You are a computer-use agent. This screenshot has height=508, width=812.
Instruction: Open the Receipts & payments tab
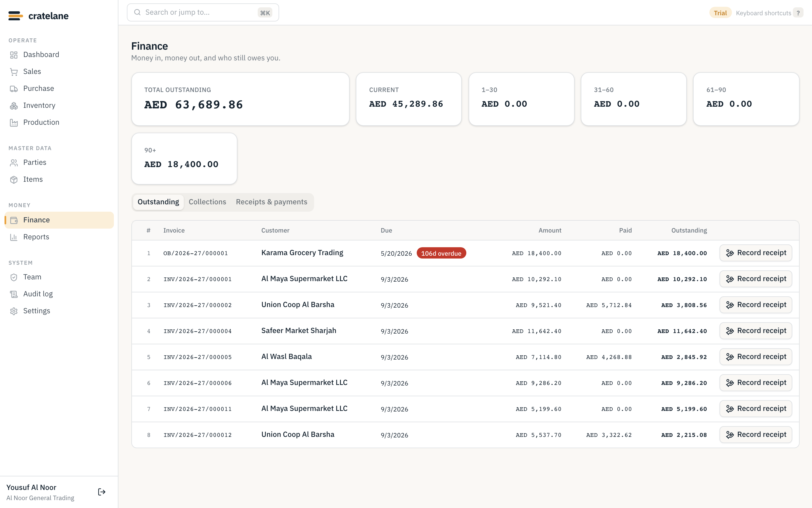tap(272, 202)
